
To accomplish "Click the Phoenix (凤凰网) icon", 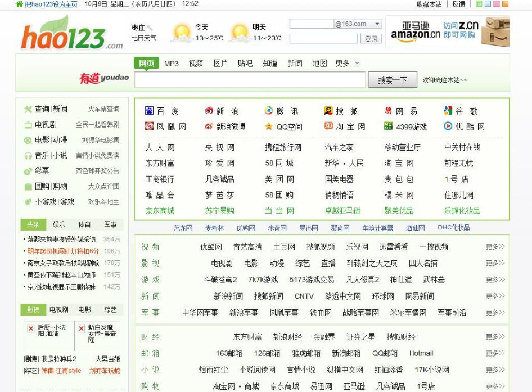I will click(149, 126).
